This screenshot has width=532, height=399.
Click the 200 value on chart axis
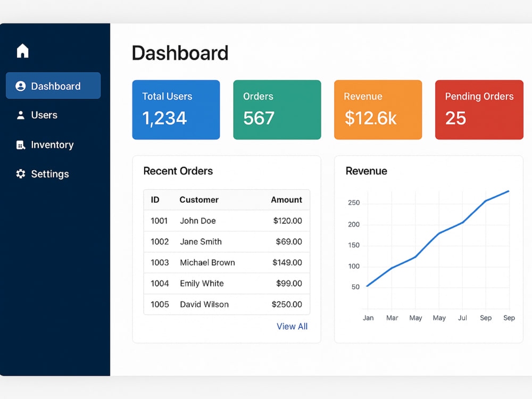click(x=354, y=225)
